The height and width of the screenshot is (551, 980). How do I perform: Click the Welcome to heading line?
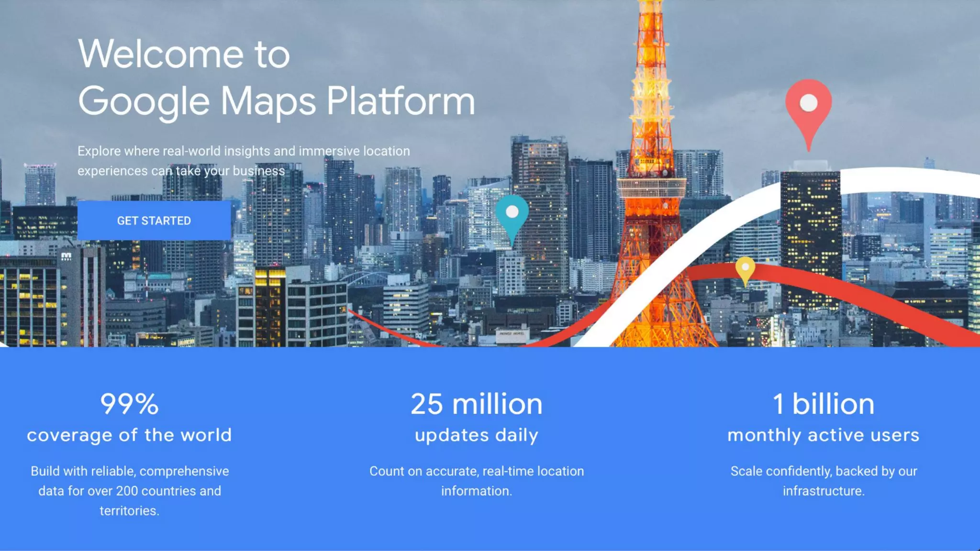tap(184, 54)
